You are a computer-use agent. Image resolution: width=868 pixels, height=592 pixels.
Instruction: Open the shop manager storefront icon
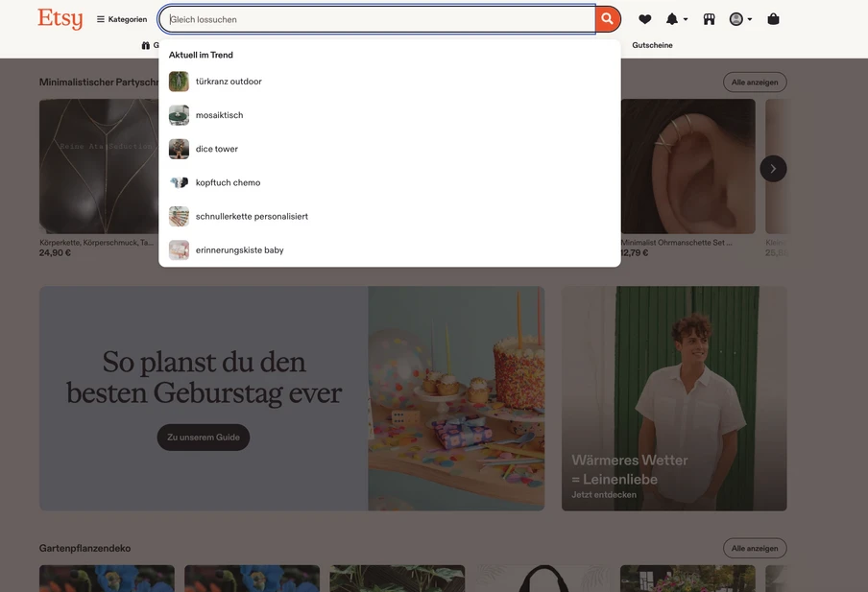coord(708,18)
